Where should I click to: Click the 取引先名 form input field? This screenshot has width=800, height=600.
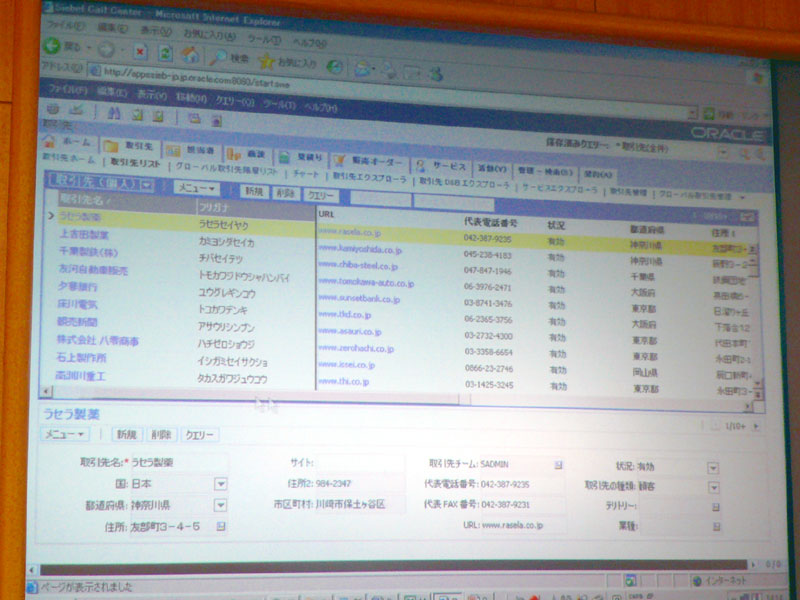point(179,462)
